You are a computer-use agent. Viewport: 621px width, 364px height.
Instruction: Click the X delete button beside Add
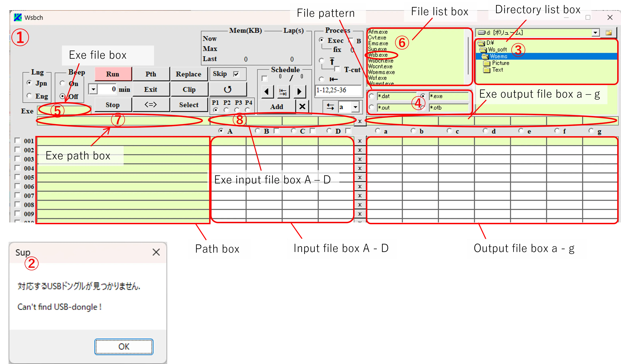coord(302,106)
